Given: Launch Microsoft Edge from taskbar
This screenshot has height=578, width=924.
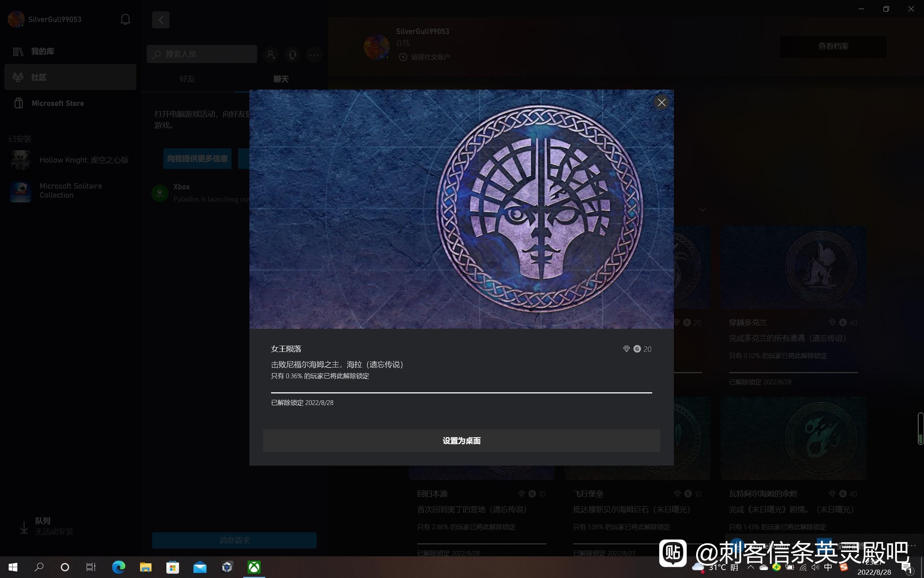Looking at the screenshot, I should pyautogui.click(x=118, y=567).
